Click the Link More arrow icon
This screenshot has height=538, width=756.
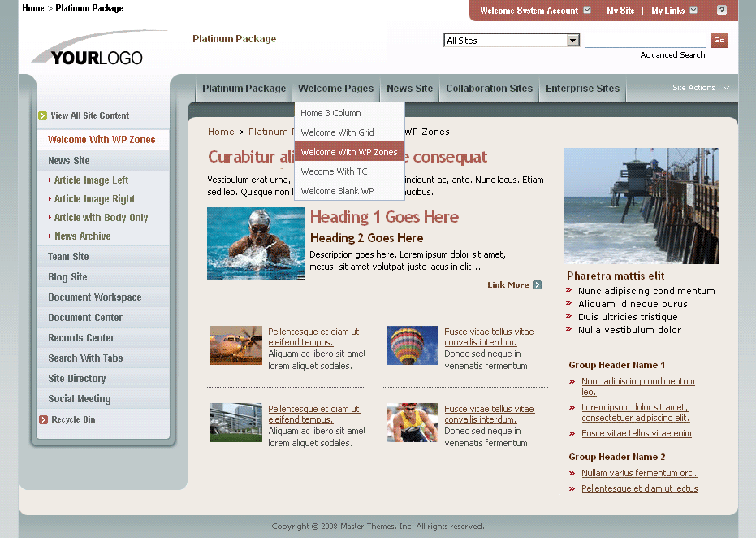[x=538, y=285]
